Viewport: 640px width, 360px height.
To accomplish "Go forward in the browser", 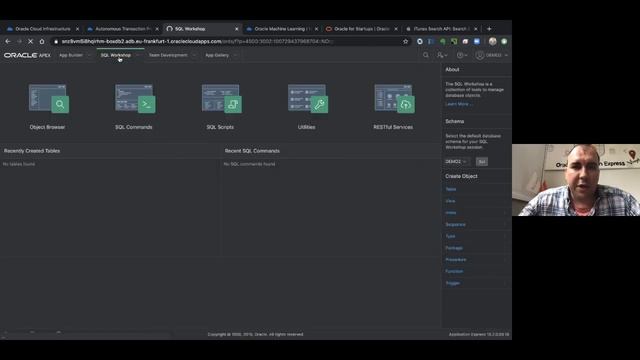I will point(19,41).
